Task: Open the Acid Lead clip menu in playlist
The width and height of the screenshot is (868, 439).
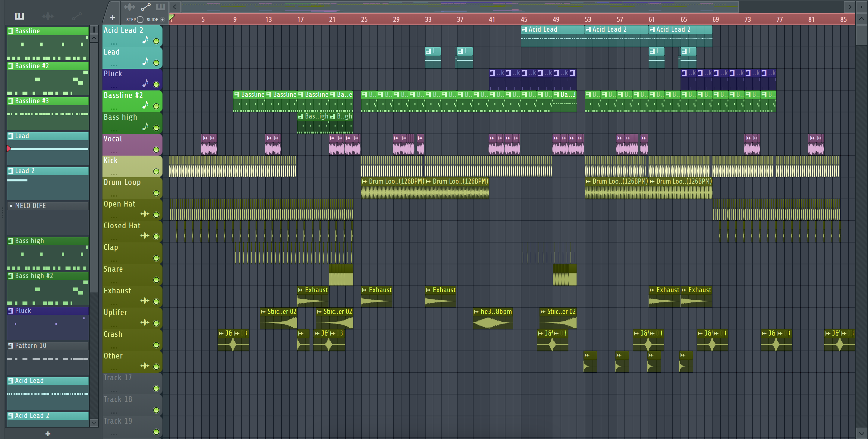Action: (x=524, y=30)
